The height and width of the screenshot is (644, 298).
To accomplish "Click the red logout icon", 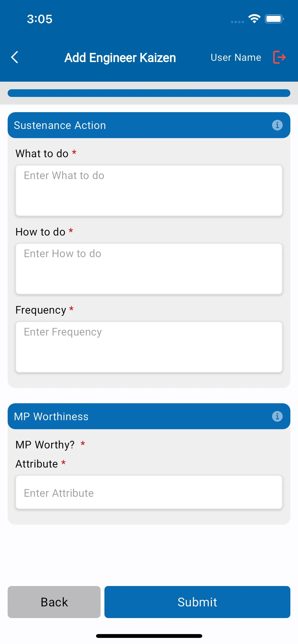I will coord(279,57).
